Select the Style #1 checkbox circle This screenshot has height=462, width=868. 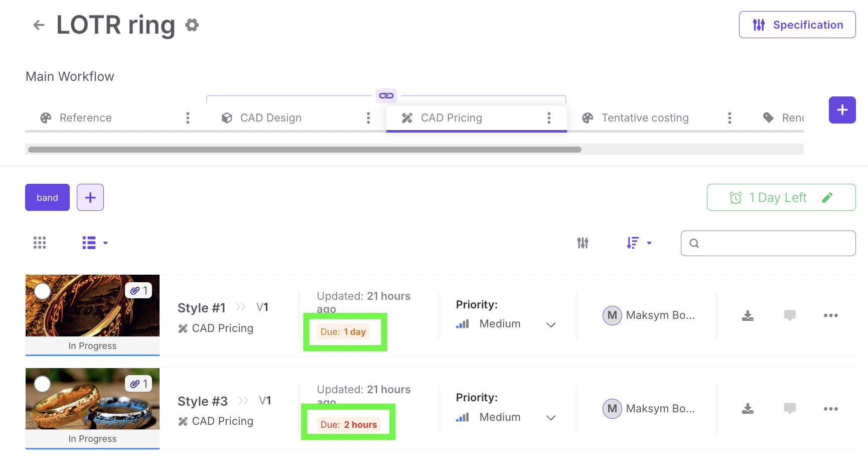(43, 291)
